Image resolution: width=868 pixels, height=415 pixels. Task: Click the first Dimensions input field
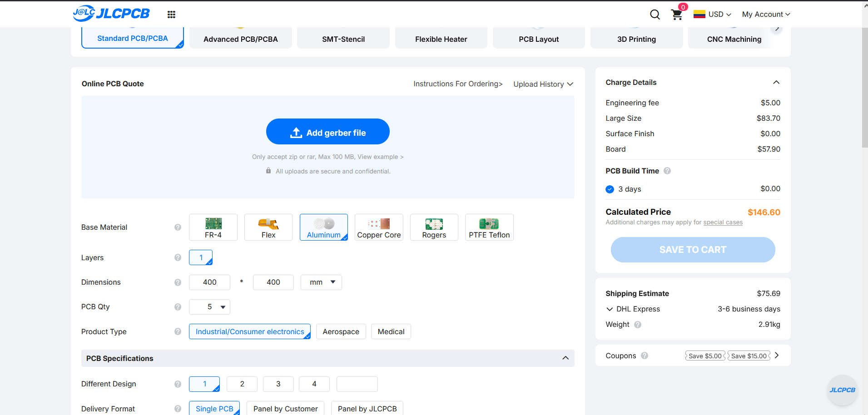pos(209,282)
